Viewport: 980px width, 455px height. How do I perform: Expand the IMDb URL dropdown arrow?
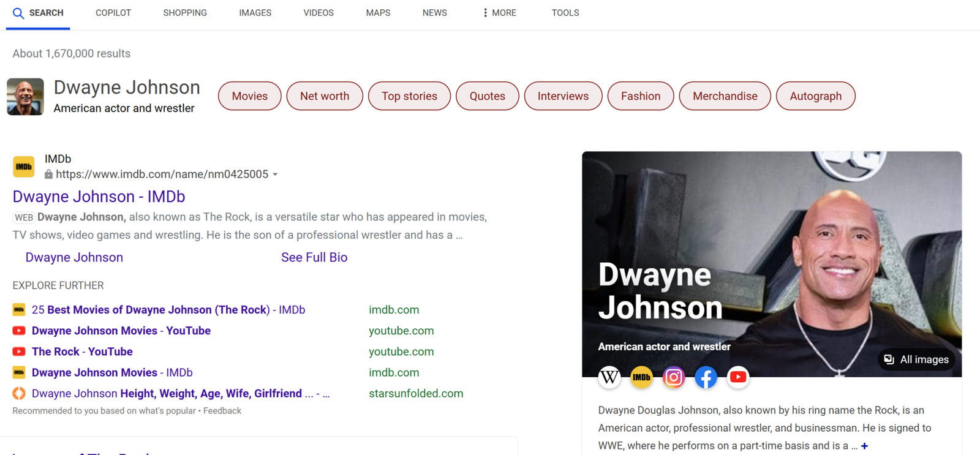click(x=276, y=175)
